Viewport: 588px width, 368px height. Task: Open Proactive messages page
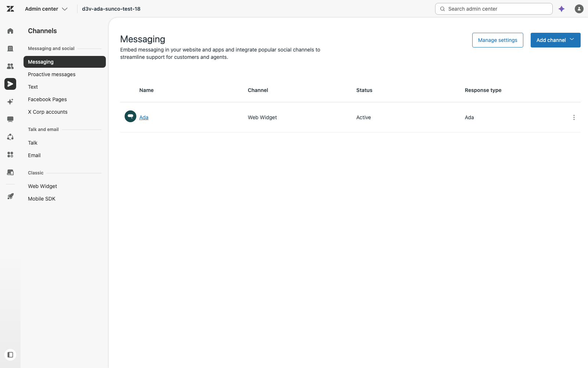(52, 74)
